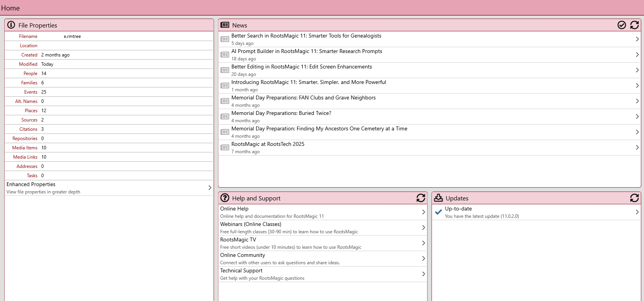Open chevron for Better Editing article
Viewport: 644px width, 301px height.
coord(637,70)
